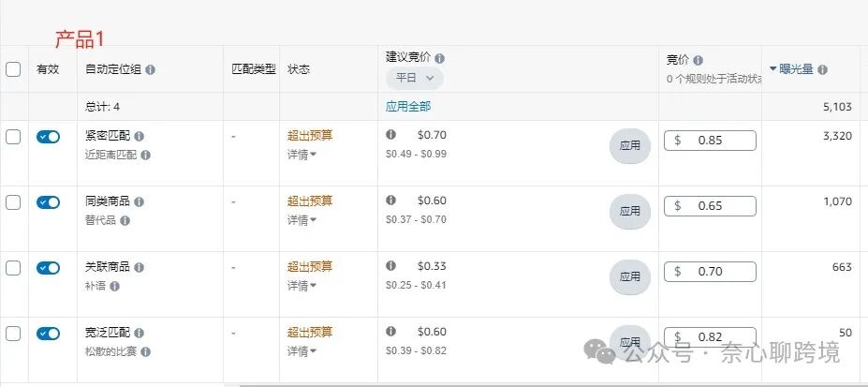Tick the checkbox for 同类商品 row
The width and height of the screenshot is (868, 387).
click(13, 202)
